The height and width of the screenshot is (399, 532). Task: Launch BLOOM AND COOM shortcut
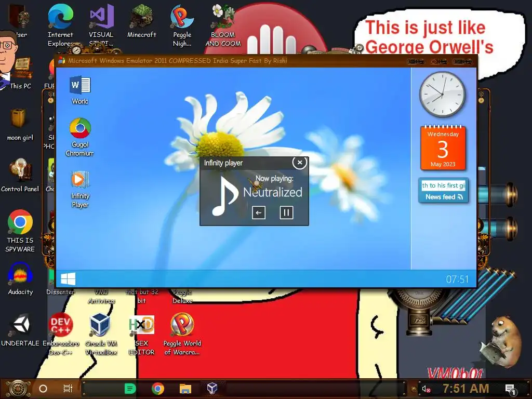tap(223, 25)
